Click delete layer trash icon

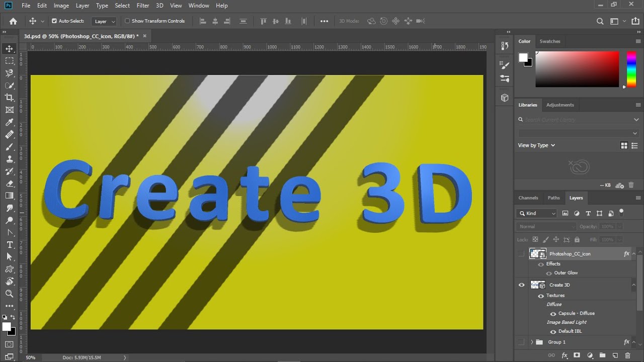627,355
